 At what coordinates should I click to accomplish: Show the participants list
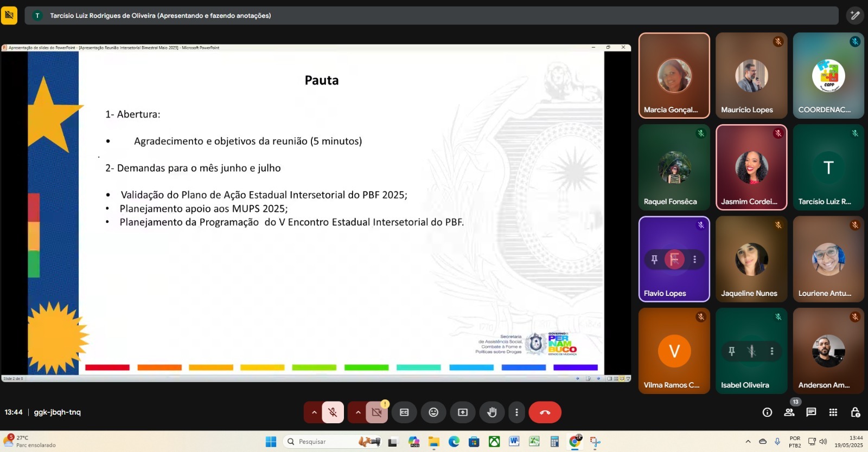pos(789,412)
